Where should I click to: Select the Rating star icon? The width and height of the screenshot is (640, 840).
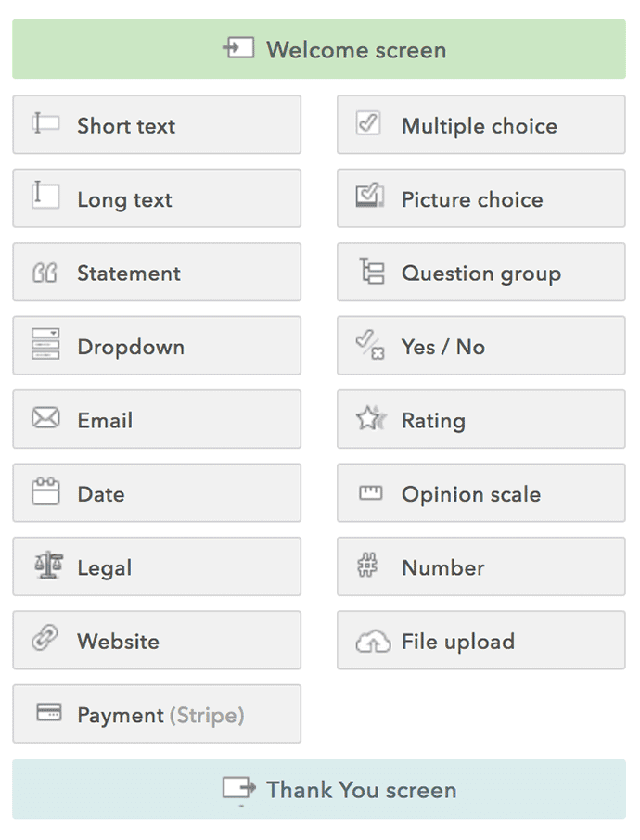[x=370, y=418]
